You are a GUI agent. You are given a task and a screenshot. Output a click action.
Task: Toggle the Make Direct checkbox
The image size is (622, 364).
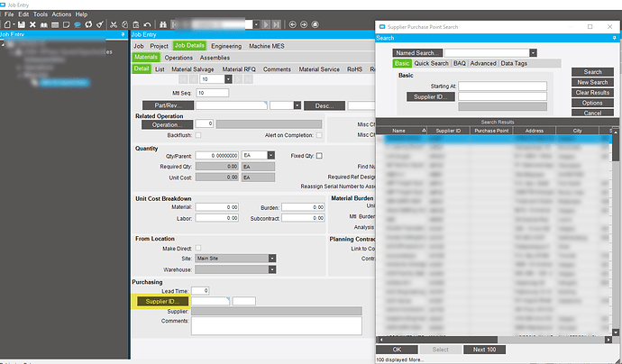(198, 248)
